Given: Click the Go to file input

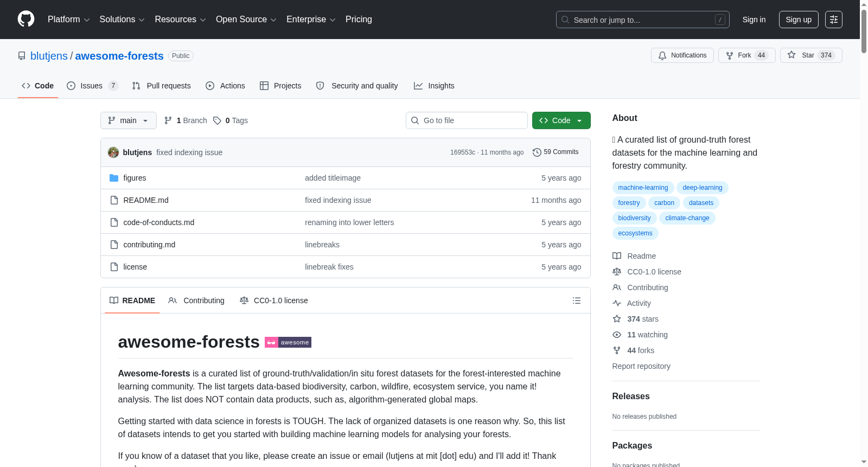Looking at the screenshot, I should pos(467,120).
